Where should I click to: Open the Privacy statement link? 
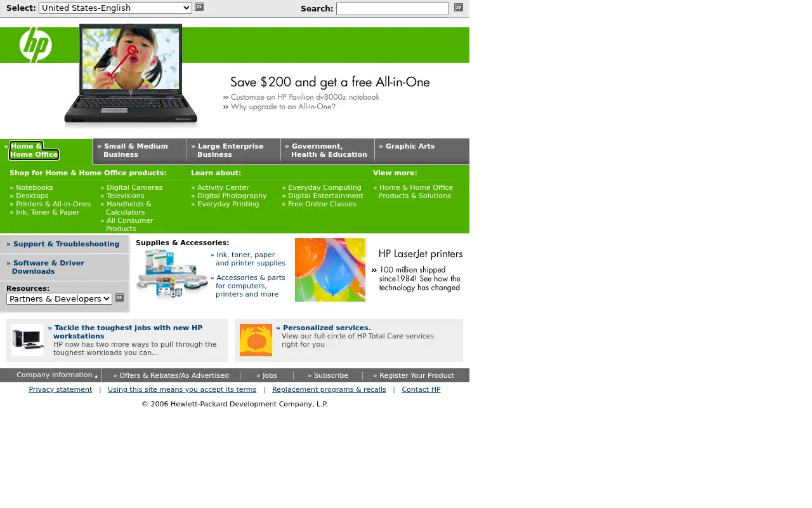(x=60, y=389)
